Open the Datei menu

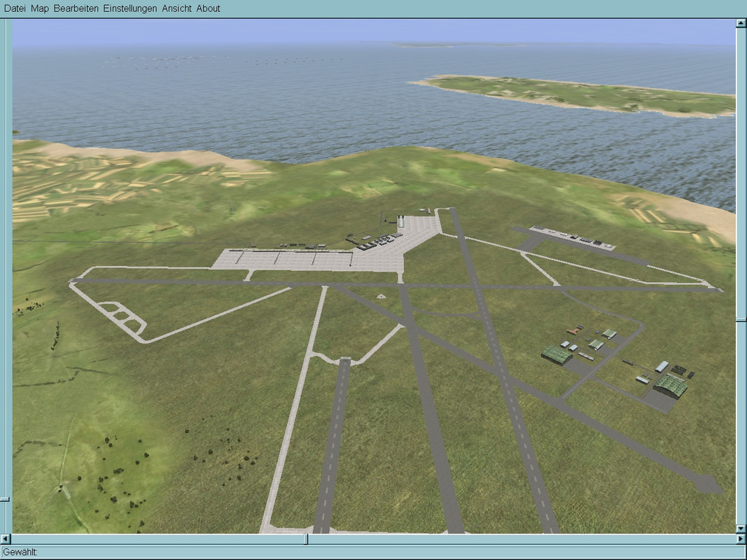tap(15, 8)
